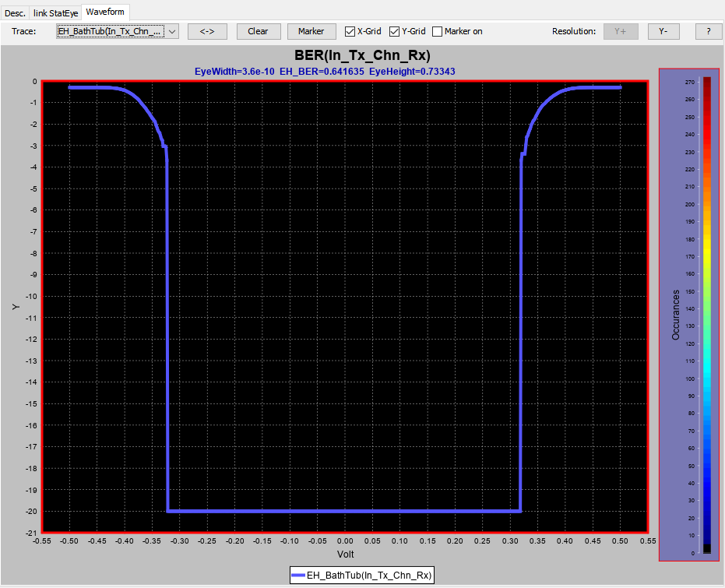Click the Y axis label

coord(15,307)
